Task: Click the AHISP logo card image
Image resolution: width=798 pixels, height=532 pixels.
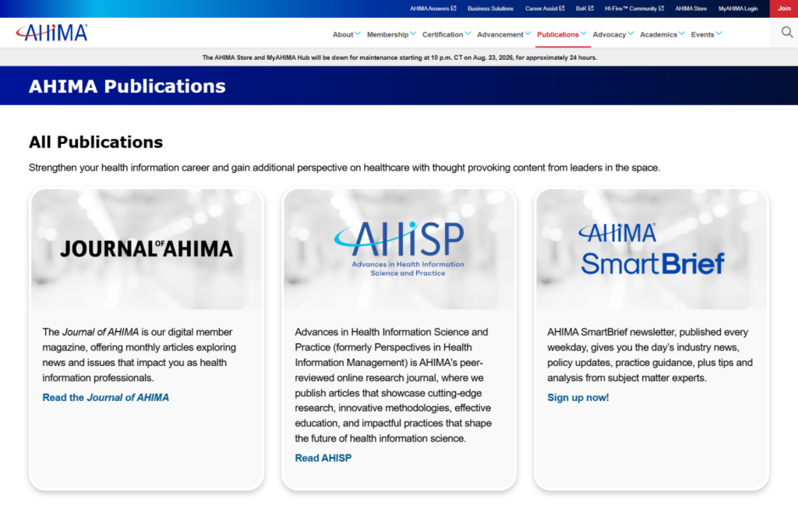Action: point(399,249)
